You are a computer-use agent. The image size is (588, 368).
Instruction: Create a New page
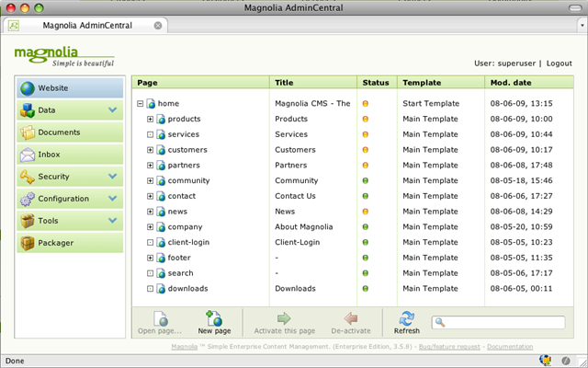pyautogui.click(x=214, y=323)
